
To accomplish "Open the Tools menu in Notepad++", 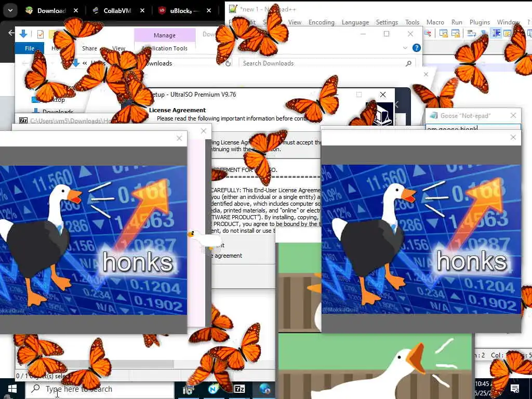I will pos(412,22).
